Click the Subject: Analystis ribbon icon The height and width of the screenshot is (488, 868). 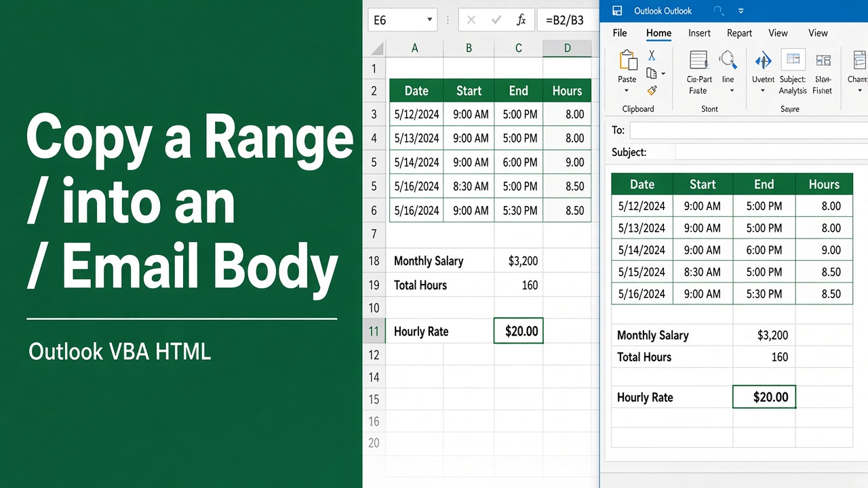[x=793, y=60]
